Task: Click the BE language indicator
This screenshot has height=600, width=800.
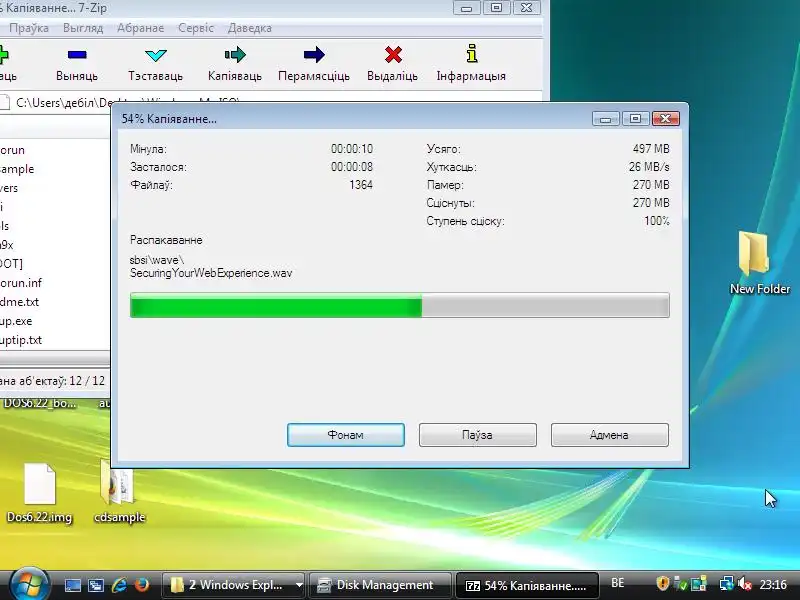Action: click(617, 583)
